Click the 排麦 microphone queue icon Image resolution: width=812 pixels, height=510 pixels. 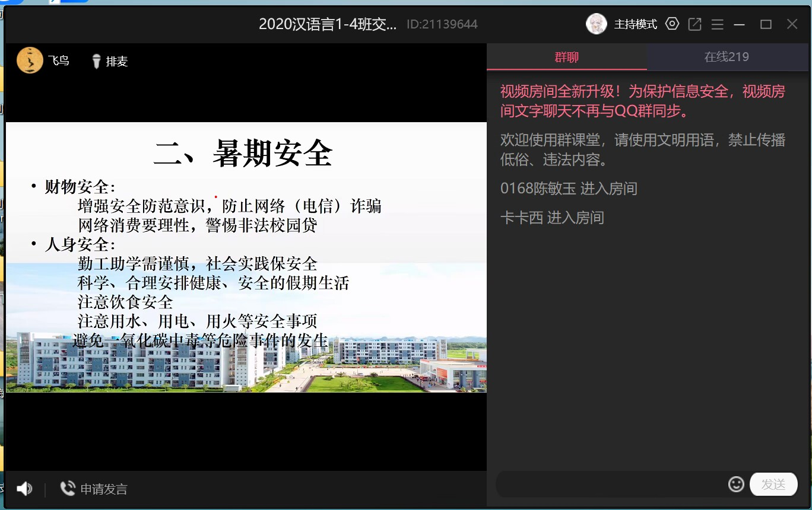(96, 61)
